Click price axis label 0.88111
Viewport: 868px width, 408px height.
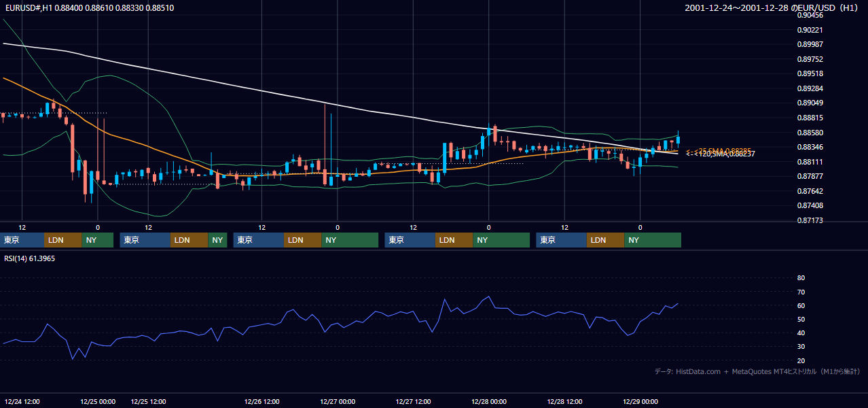[810, 162]
